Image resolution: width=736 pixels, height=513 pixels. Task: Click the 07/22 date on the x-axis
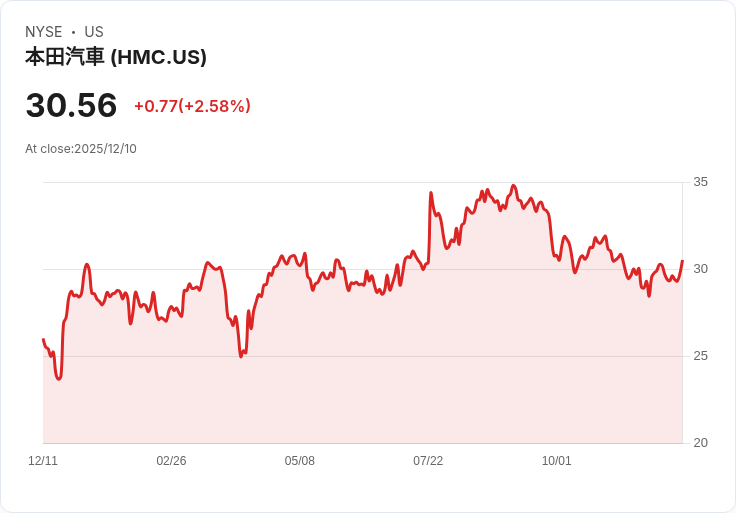point(428,461)
